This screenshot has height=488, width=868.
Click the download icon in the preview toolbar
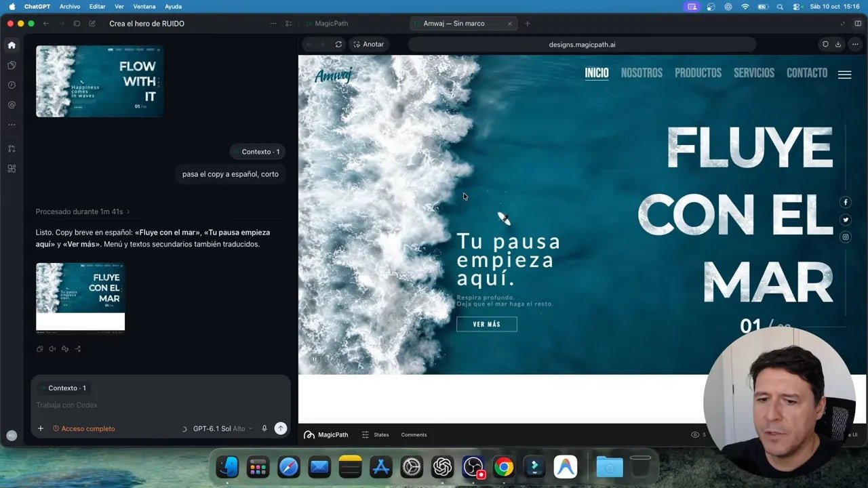pos(838,44)
